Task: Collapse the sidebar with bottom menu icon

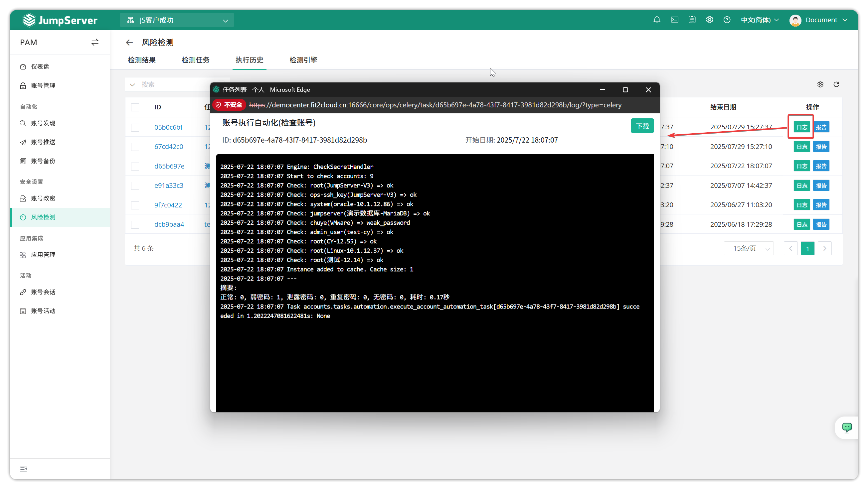Action: click(x=24, y=468)
